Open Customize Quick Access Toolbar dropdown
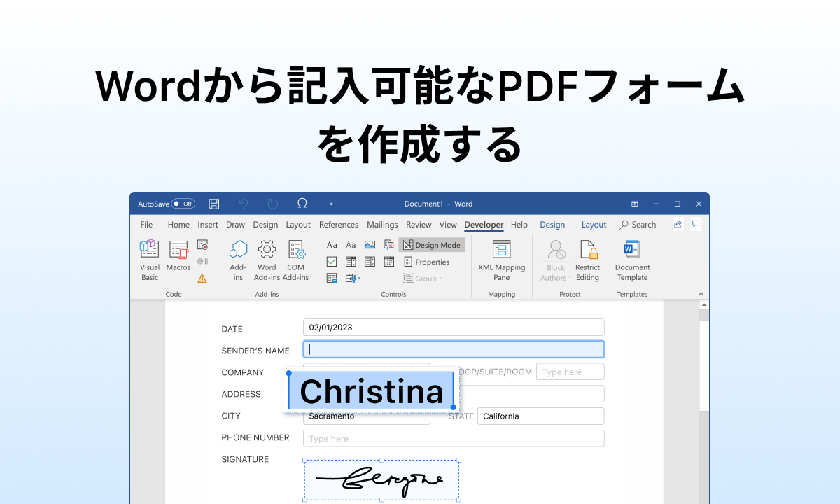Screen dimensions: 840x504 pyautogui.click(x=331, y=204)
